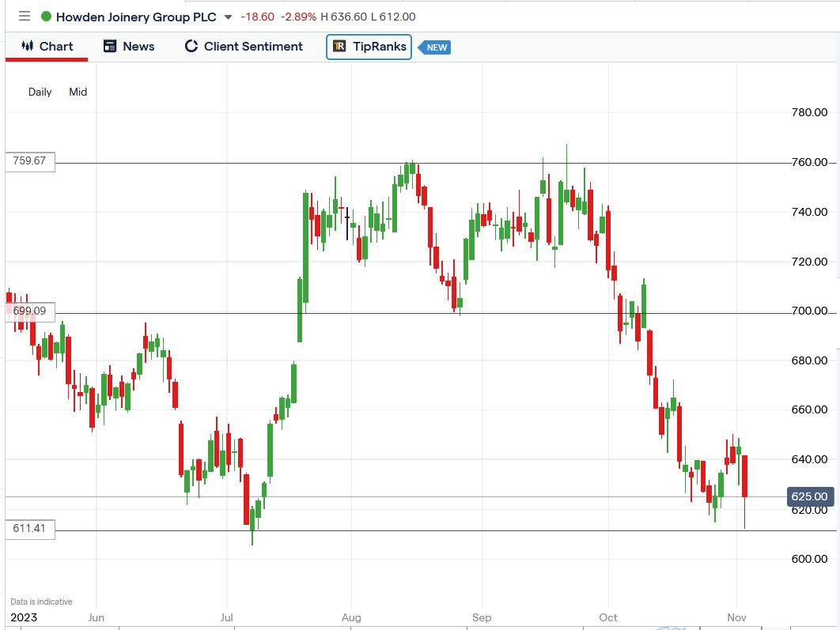This screenshot has width=840, height=630.
Task: Open the TipRanks tab
Action: pyautogui.click(x=369, y=47)
